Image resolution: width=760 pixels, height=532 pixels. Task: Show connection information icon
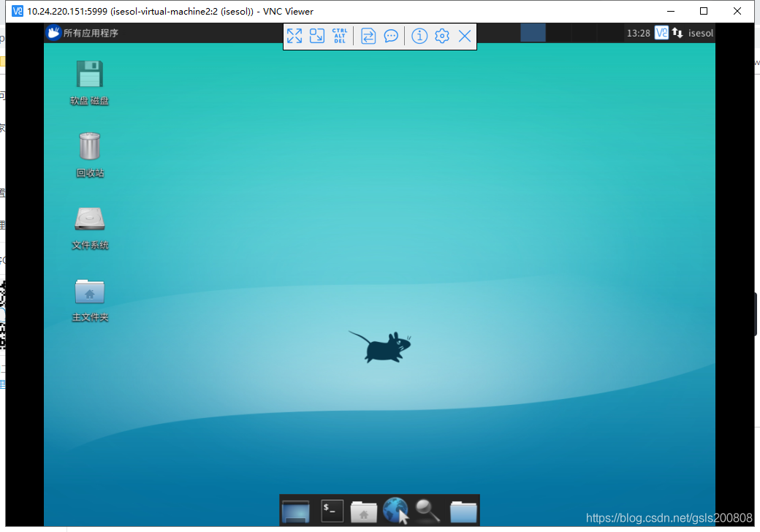coord(419,36)
